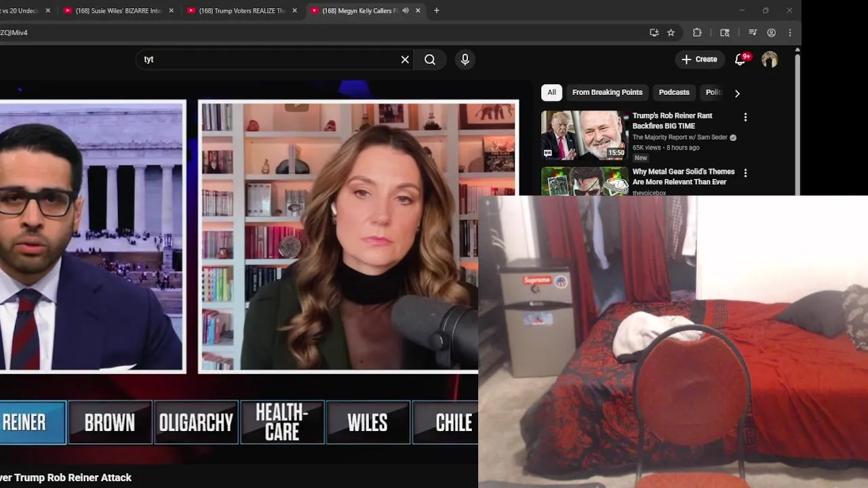The image size is (868, 488).
Task: Open options menu for Metal Gear Solid's Themes video
Action: click(745, 174)
